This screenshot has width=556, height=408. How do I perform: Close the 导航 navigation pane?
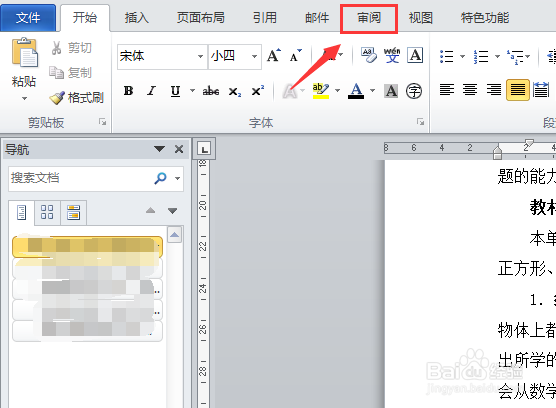(x=179, y=149)
